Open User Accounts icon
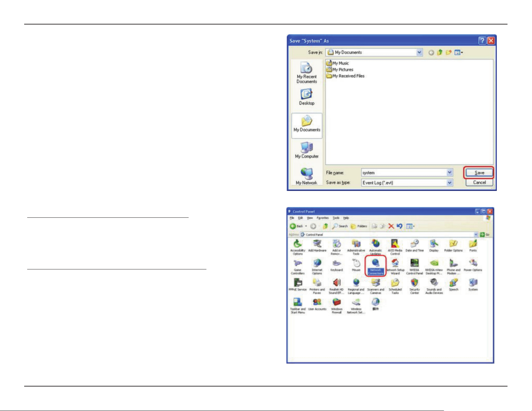Viewport: 532px width, 411px height. point(317,304)
